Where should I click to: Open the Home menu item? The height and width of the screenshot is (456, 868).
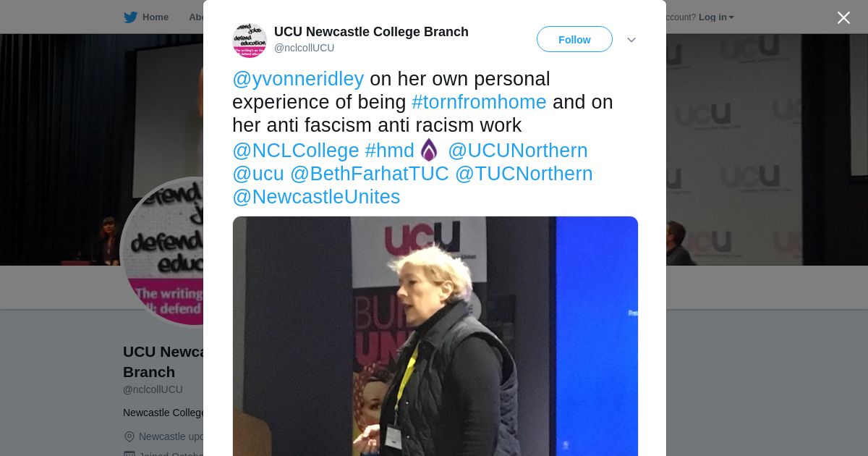coord(156,17)
